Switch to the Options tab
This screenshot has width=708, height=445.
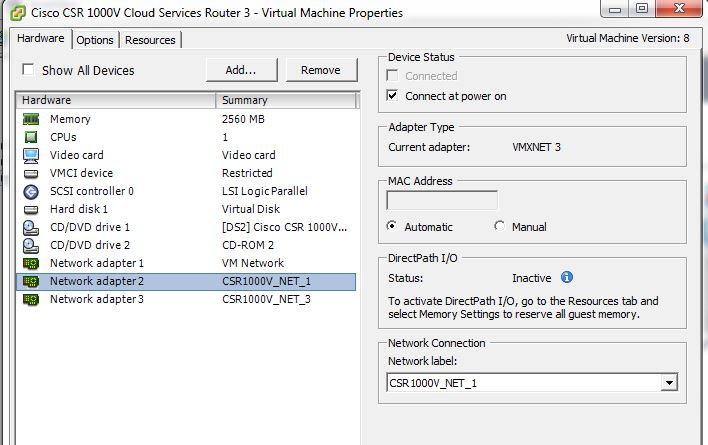click(x=95, y=40)
